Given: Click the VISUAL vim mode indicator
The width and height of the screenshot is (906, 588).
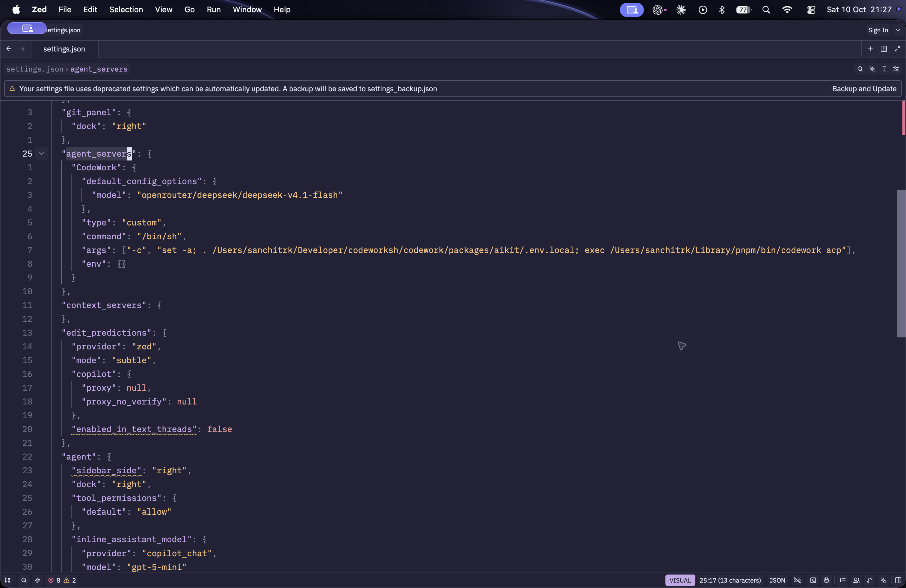Looking at the screenshot, I should 680,580.
